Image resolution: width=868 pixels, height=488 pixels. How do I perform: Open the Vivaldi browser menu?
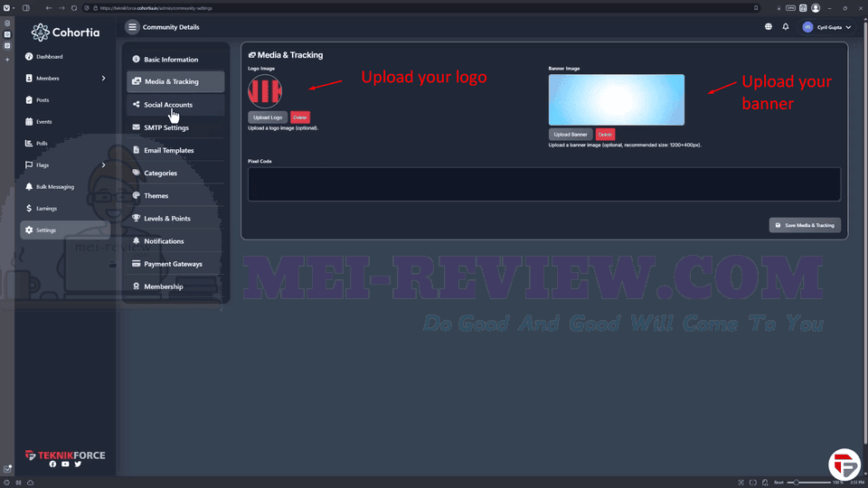[x=6, y=8]
